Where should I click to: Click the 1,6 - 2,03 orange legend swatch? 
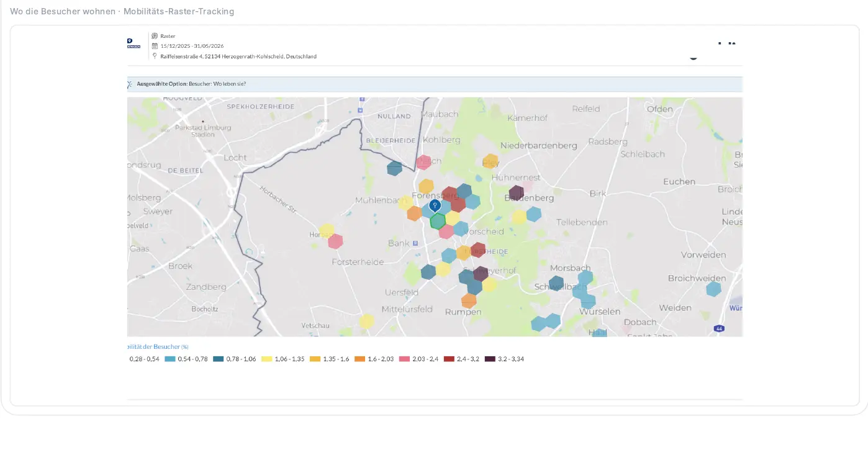pos(359,359)
